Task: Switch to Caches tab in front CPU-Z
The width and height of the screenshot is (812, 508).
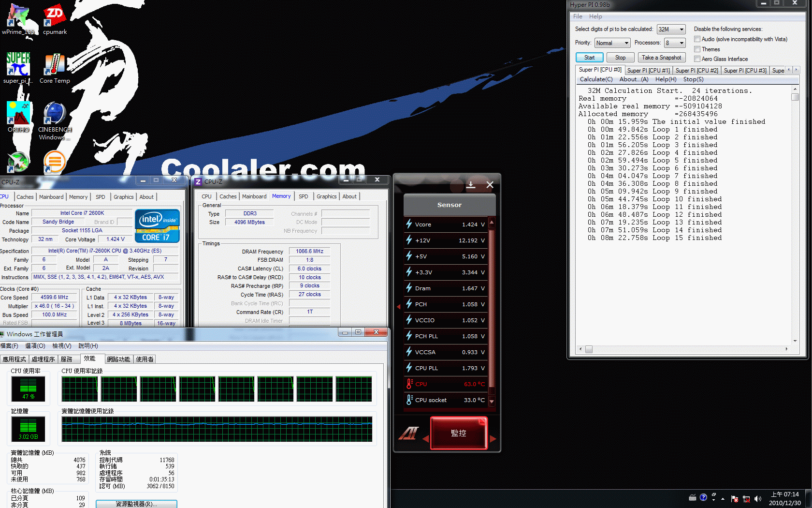Action: (228, 196)
